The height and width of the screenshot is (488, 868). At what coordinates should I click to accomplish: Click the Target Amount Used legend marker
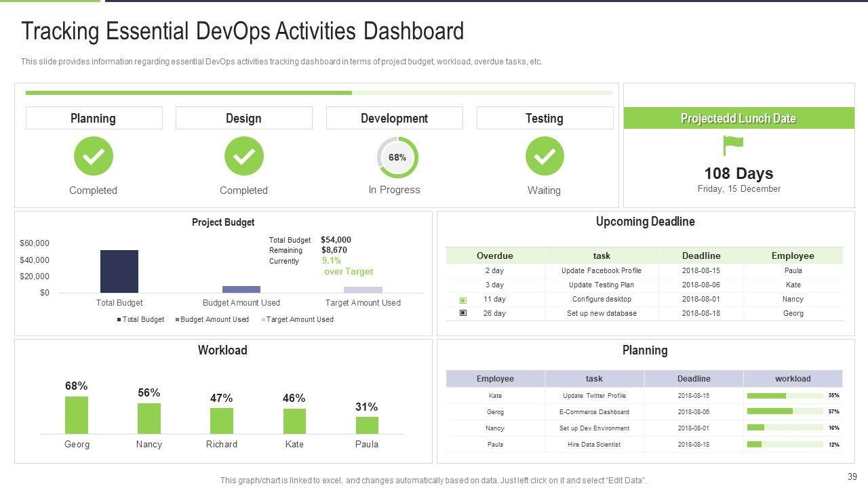[263, 320]
